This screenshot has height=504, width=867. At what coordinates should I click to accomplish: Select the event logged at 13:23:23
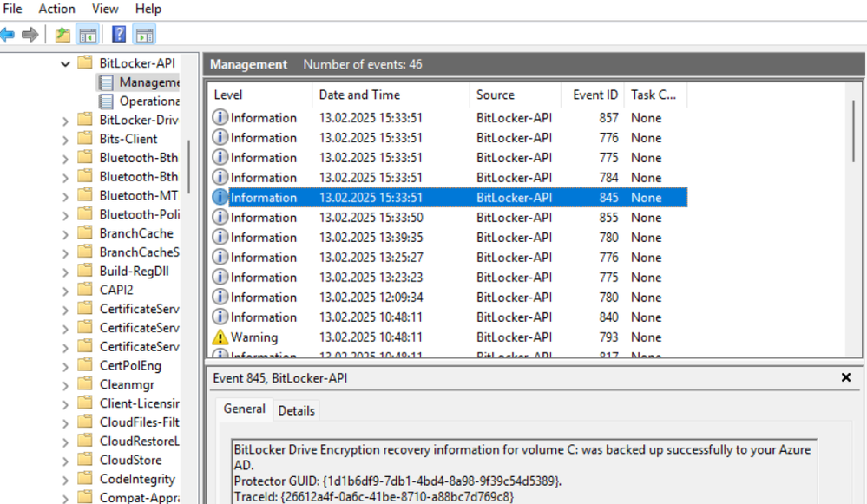coord(449,277)
